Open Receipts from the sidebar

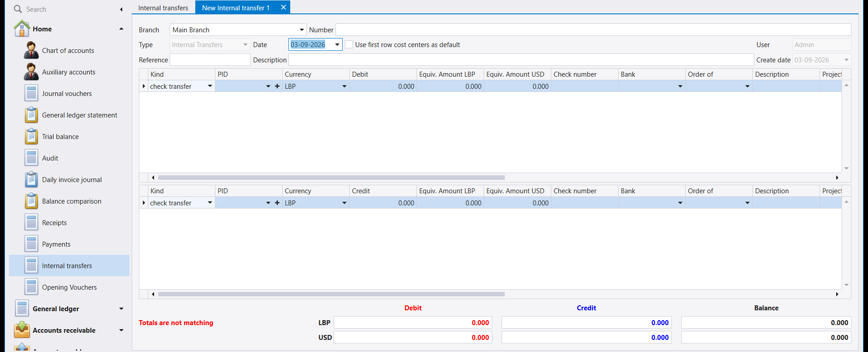54,223
